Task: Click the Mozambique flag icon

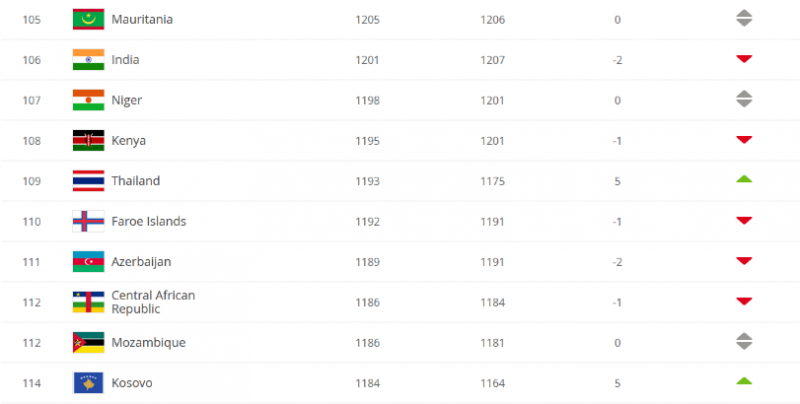Action: [x=88, y=343]
